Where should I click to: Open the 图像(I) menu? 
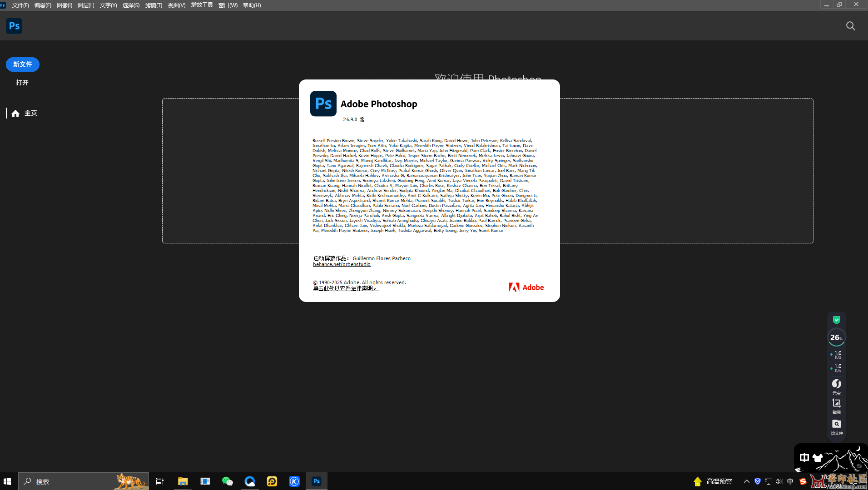(x=64, y=5)
